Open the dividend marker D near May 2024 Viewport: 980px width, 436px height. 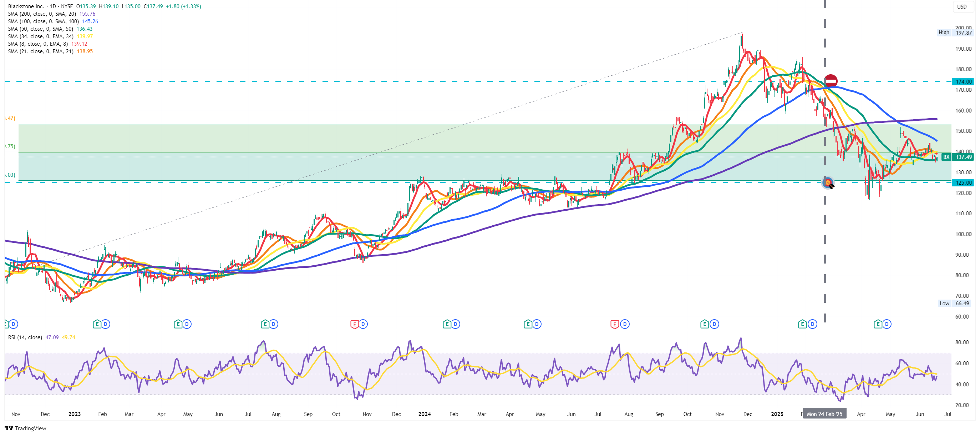(537, 324)
